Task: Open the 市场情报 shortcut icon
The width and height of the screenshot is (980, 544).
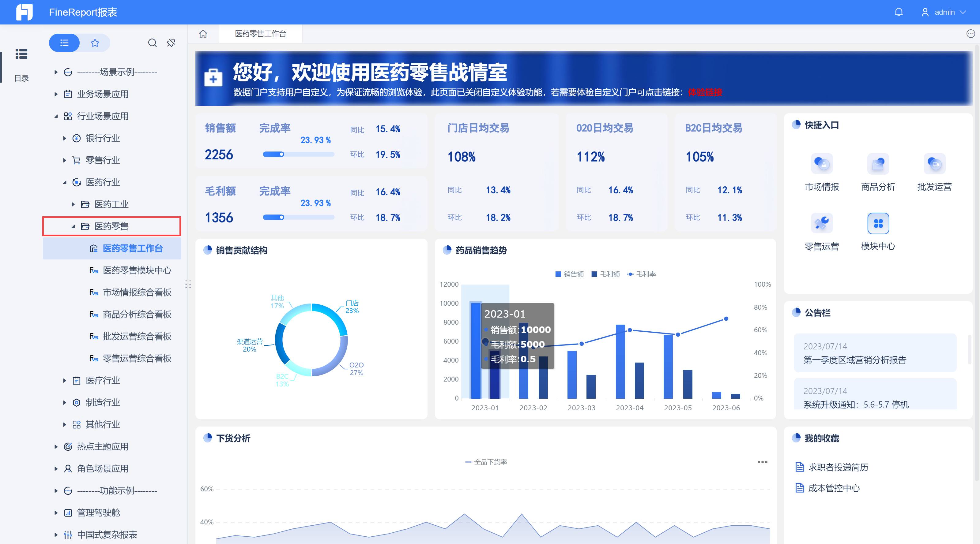Action: [x=821, y=164]
